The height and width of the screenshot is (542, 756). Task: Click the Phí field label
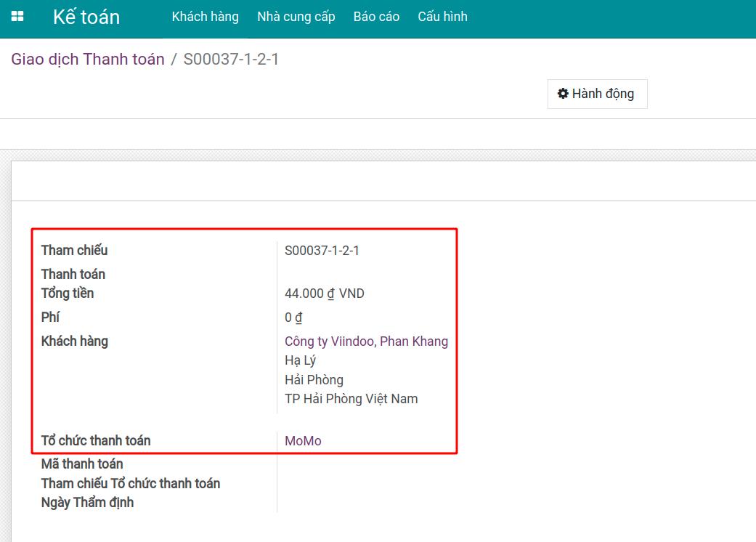50,317
